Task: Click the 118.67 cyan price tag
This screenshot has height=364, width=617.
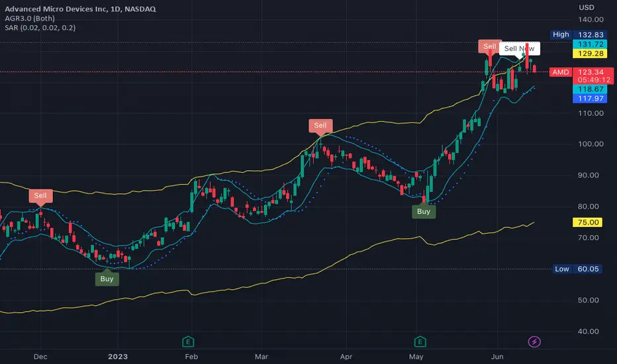Action: [x=591, y=89]
